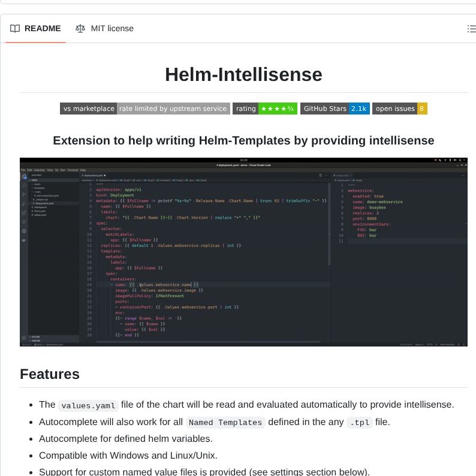Click the scales icon beside MIT license
Screen dimensions: 476x476
80,29
